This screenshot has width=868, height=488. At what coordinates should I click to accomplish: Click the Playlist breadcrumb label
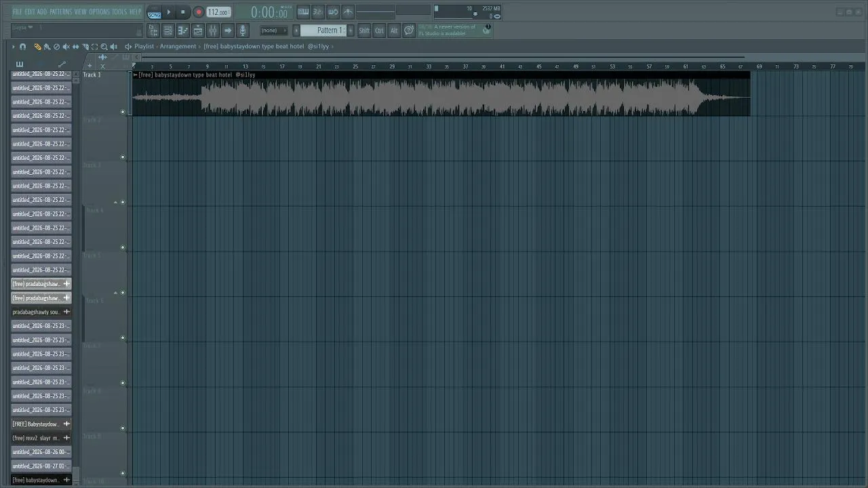(144, 47)
